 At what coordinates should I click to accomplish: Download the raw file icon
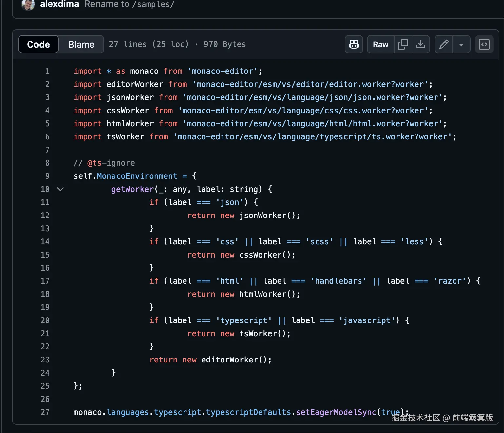pyautogui.click(x=421, y=44)
